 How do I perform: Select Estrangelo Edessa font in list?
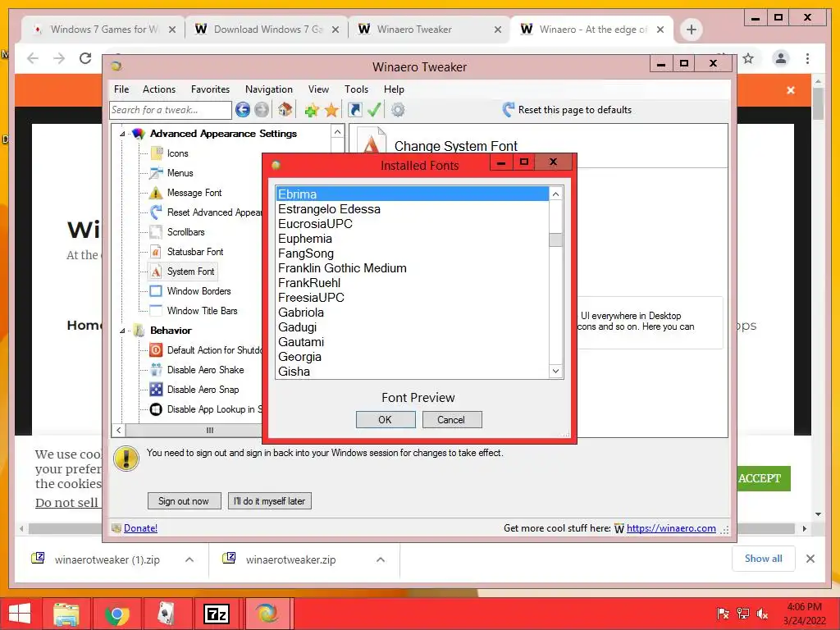(x=412, y=209)
